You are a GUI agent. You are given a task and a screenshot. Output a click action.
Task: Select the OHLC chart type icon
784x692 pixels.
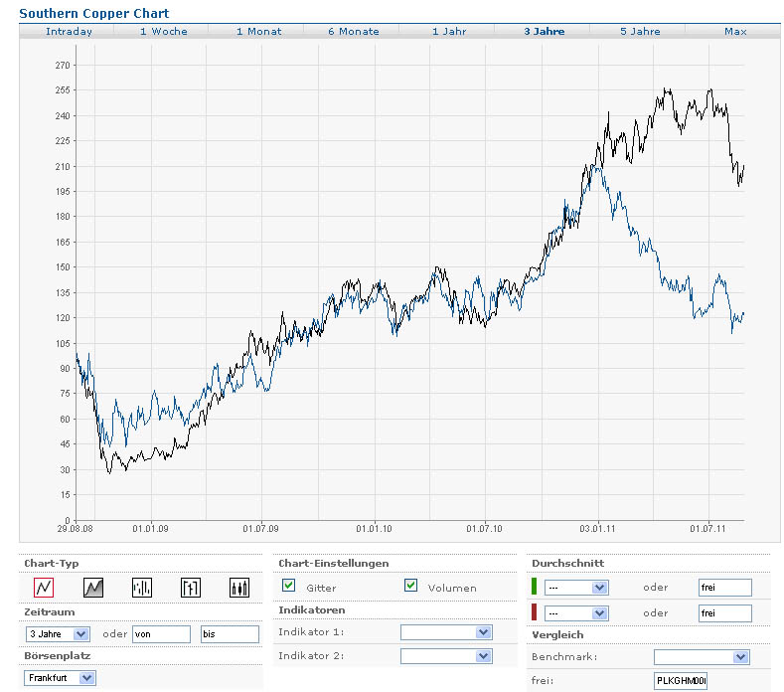click(x=191, y=588)
